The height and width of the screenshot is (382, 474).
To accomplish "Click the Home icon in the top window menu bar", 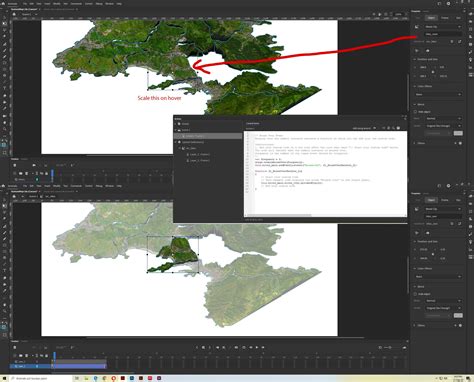I will click(4, 4).
